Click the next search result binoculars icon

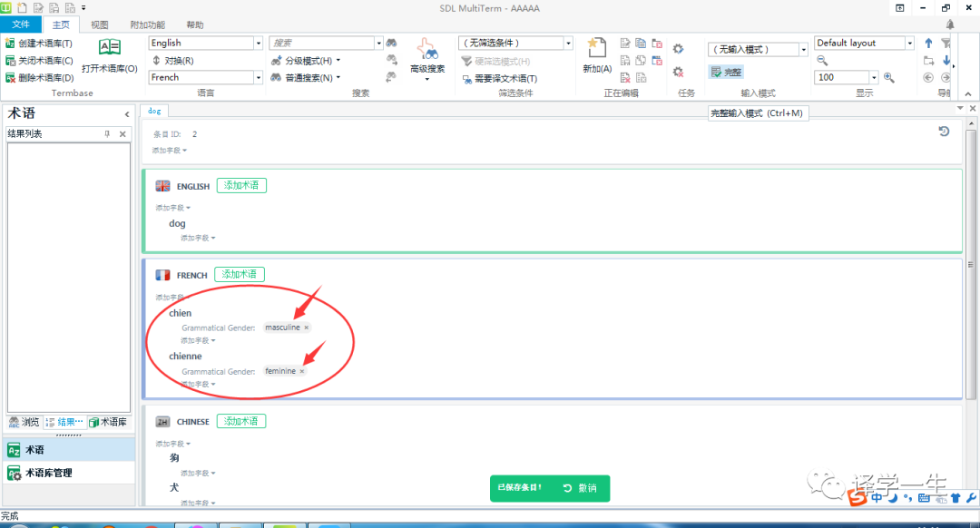click(391, 60)
